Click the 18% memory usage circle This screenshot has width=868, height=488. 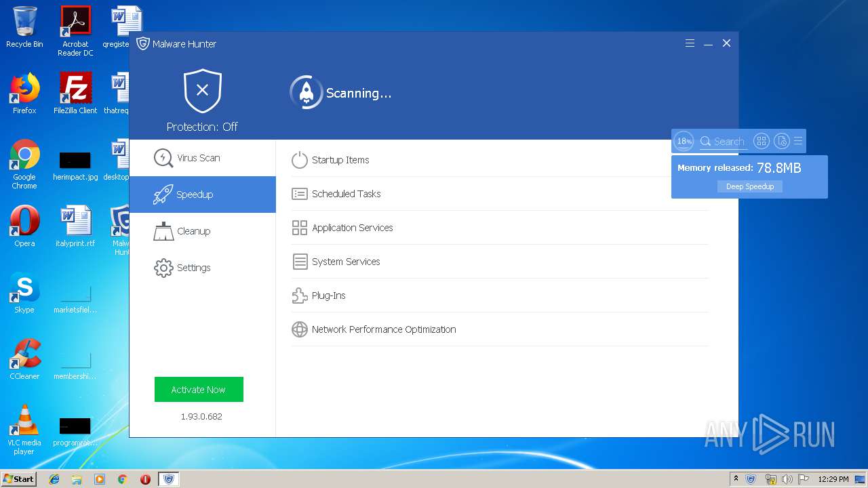click(x=684, y=141)
